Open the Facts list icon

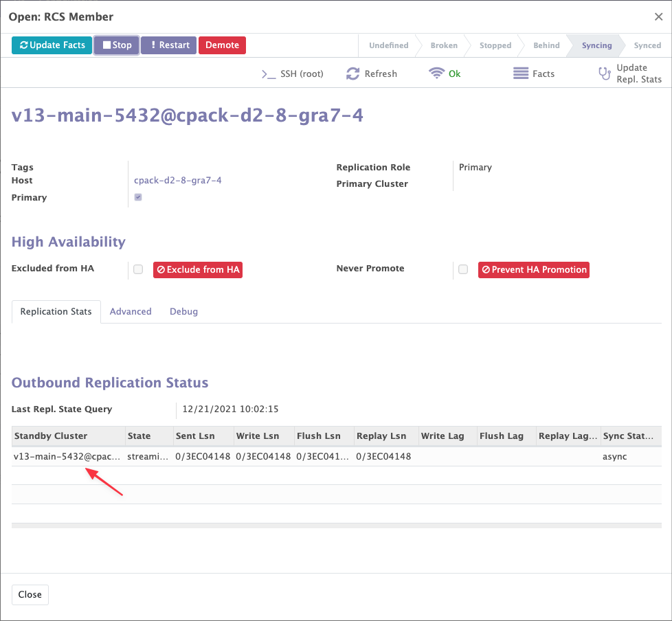[x=521, y=74]
